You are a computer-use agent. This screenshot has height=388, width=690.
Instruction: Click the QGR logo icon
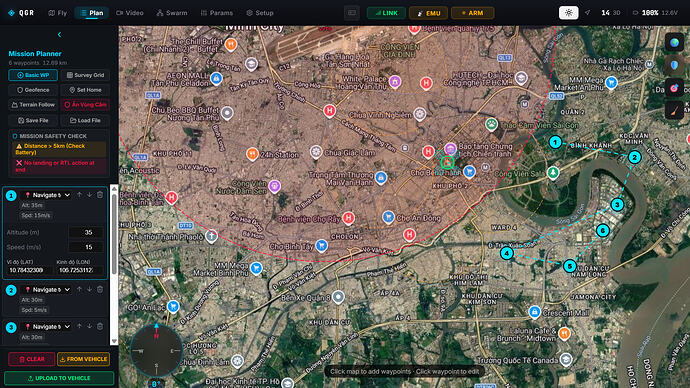point(11,13)
